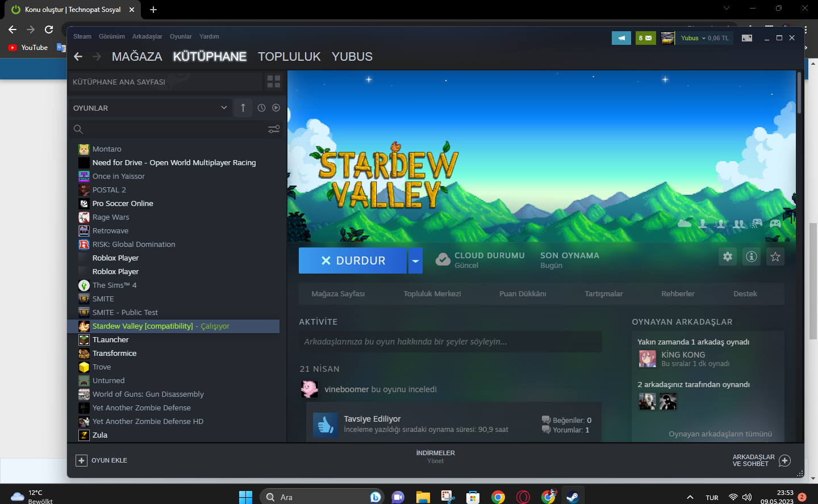
Task: Open the Topluluk Merkezi link
Action: 432,294
